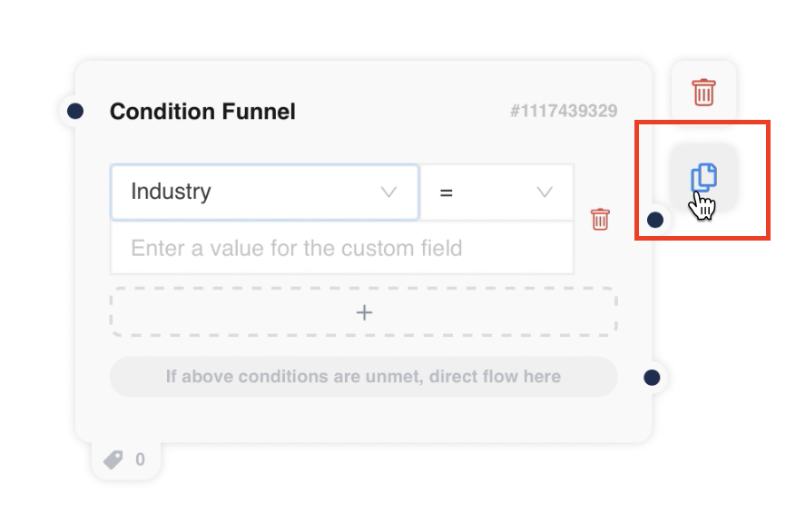The image size is (786, 532).
Task: Click the Industry condition's output connector dot
Action: [x=655, y=220]
